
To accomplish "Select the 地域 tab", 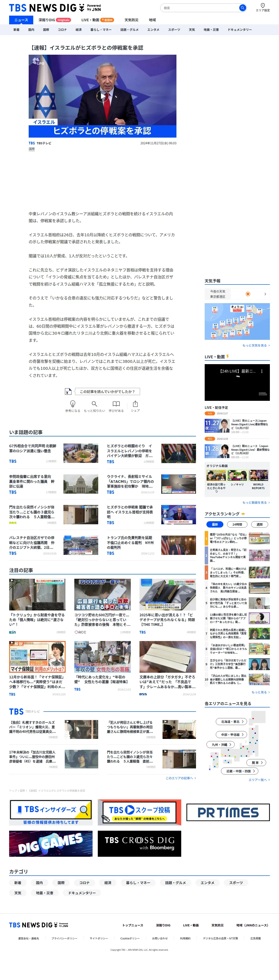I will (152, 20).
